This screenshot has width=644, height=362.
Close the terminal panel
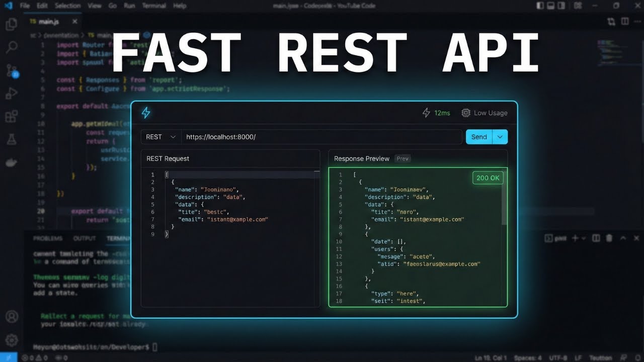coord(635,238)
